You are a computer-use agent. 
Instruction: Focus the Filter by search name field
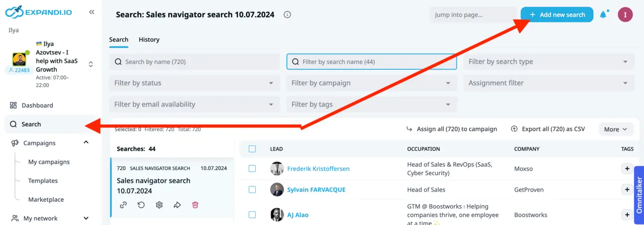click(372, 62)
